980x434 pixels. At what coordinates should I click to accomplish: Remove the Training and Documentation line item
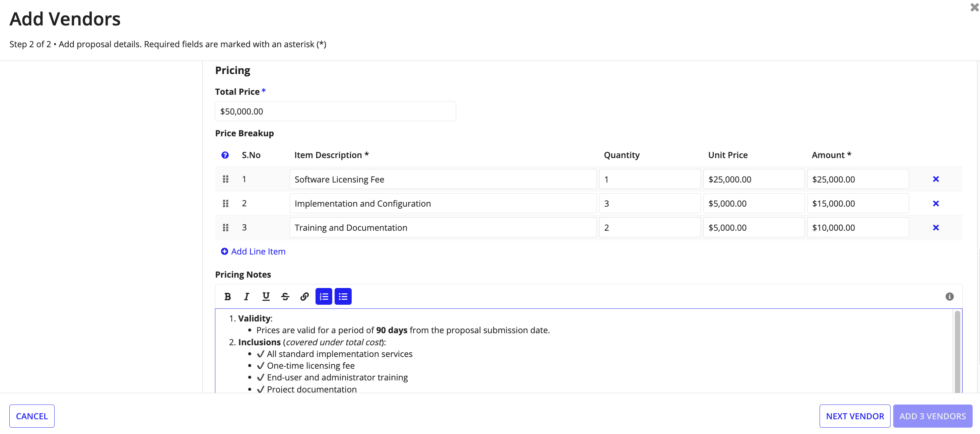pyautogui.click(x=935, y=227)
